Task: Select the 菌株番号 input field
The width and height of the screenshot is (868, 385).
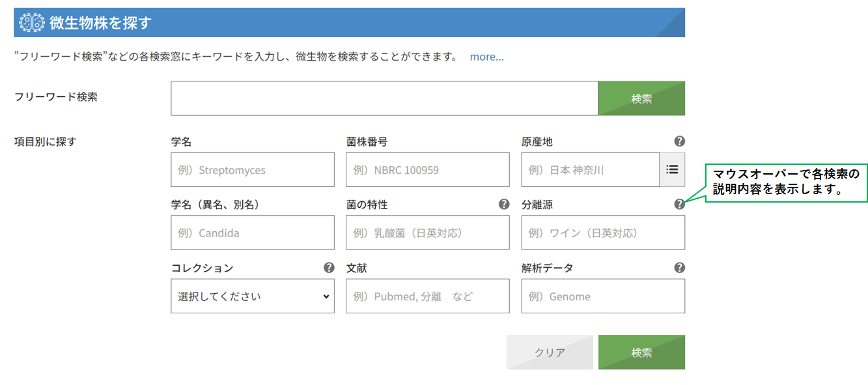Action: (x=428, y=170)
